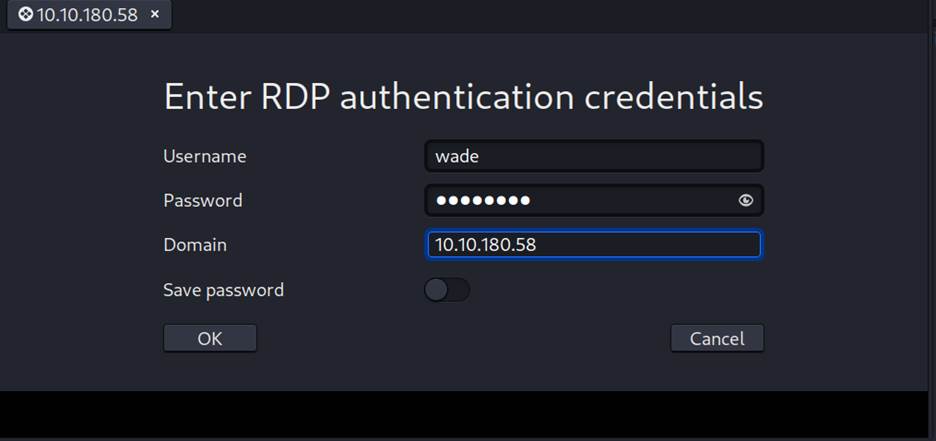The image size is (936, 441).
Task: Click the Password label text
Action: pos(202,200)
